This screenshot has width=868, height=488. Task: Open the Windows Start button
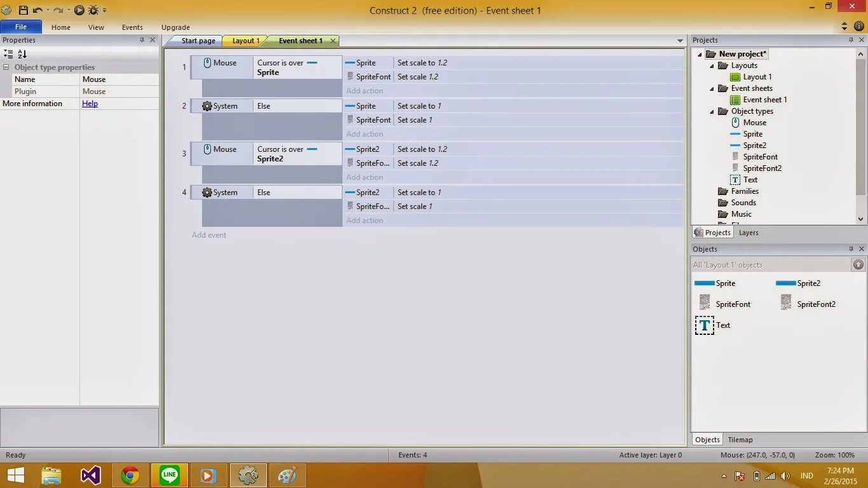[x=16, y=475]
